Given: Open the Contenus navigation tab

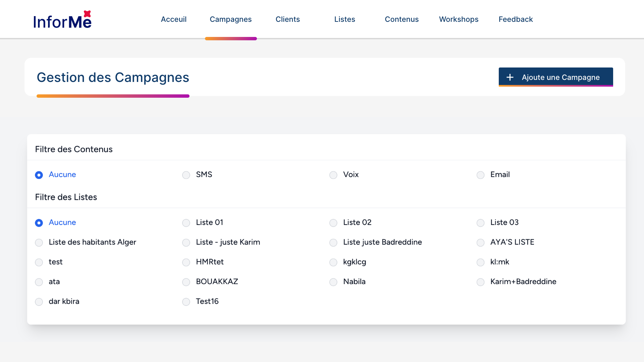Looking at the screenshot, I should [x=401, y=19].
